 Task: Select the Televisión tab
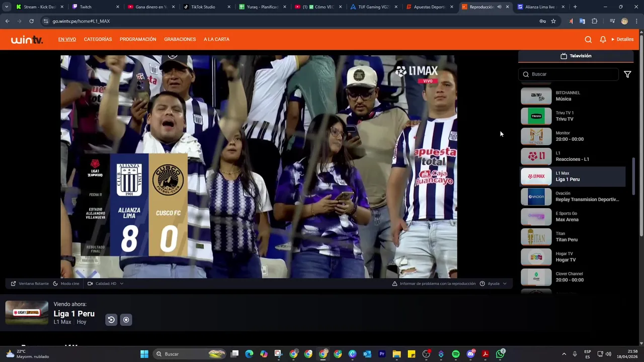[576, 56]
